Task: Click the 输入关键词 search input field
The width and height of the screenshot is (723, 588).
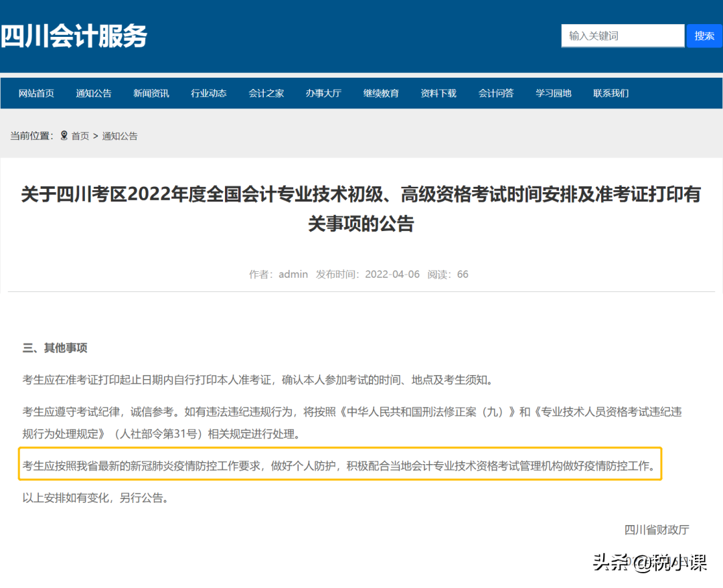Action: coord(622,35)
